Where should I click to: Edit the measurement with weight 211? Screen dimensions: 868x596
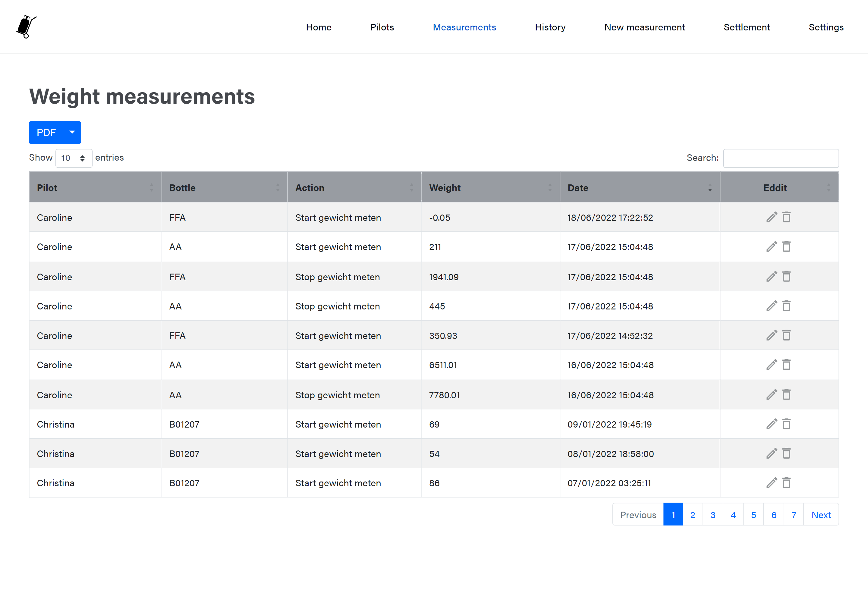pyautogui.click(x=772, y=246)
